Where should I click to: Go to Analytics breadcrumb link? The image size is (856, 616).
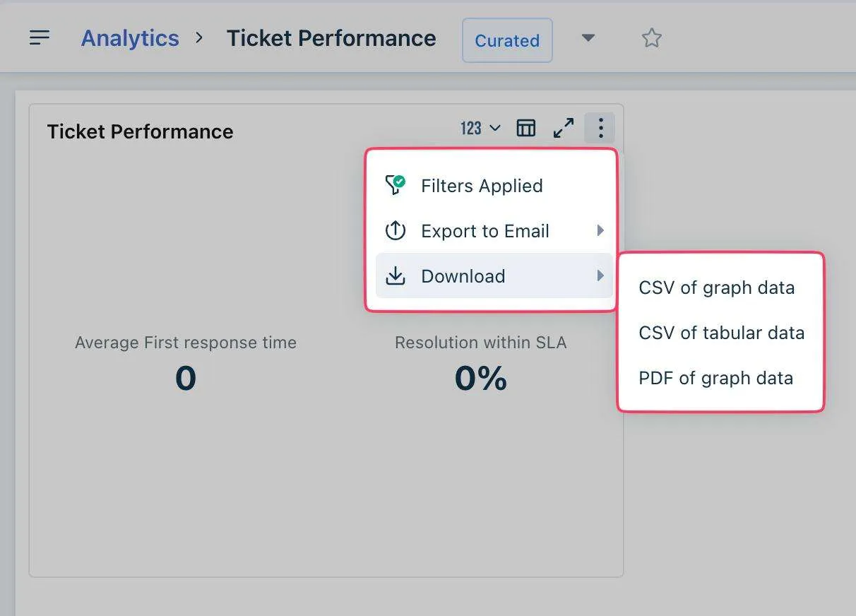130,38
